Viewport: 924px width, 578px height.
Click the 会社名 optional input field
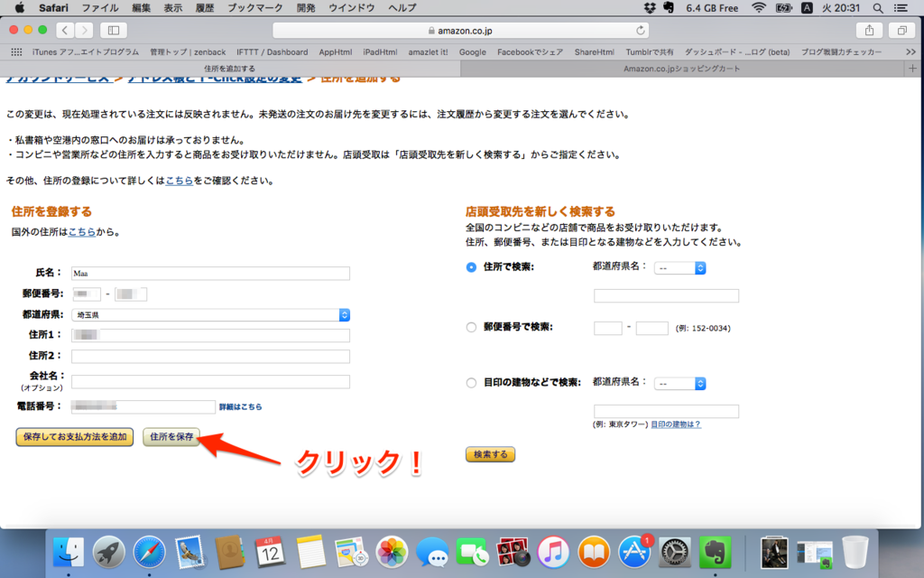point(210,382)
